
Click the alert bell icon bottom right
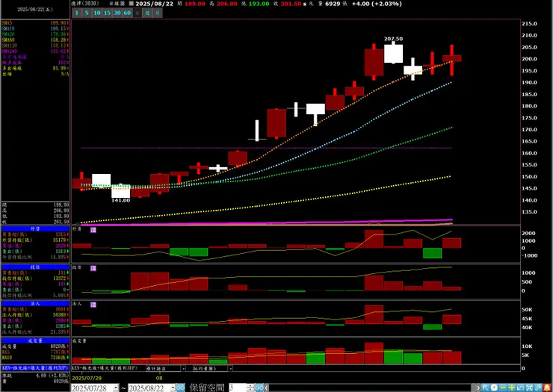[x=547, y=388]
